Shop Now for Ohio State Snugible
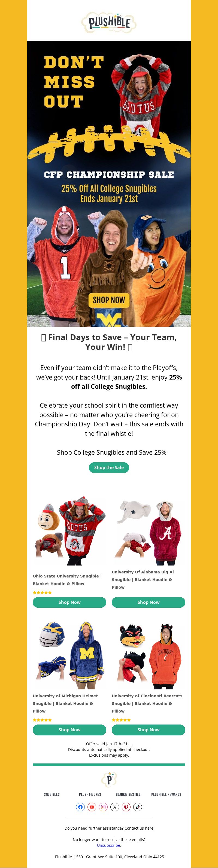 pyautogui.click(x=69, y=602)
